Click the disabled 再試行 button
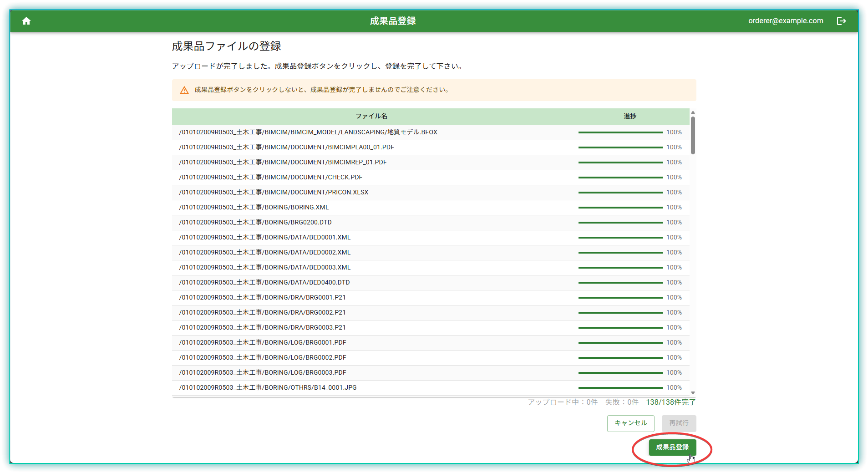 679,423
